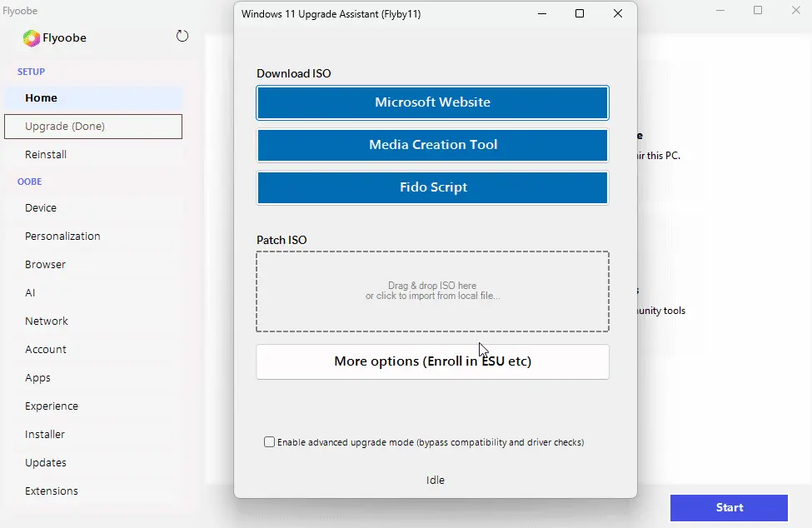Go to Network in sidebar
This screenshot has width=812, height=528.
click(x=93, y=321)
